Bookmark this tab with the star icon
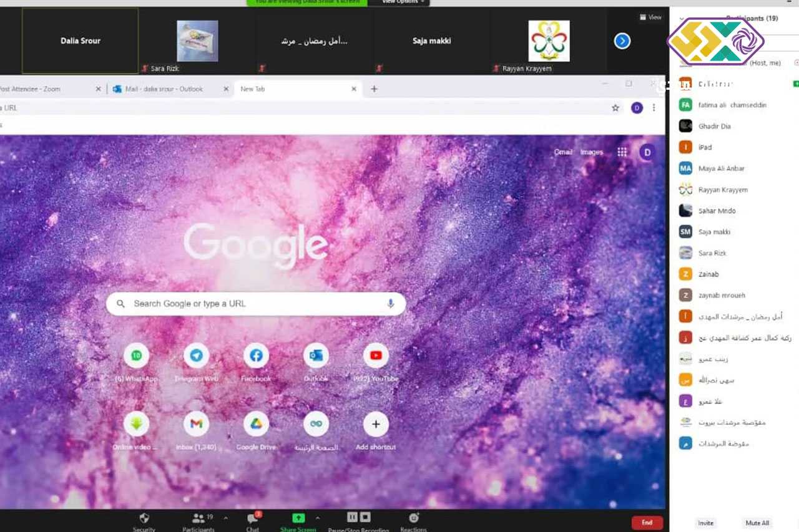Image resolution: width=799 pixels, height=532 pixels. (615, 108)
